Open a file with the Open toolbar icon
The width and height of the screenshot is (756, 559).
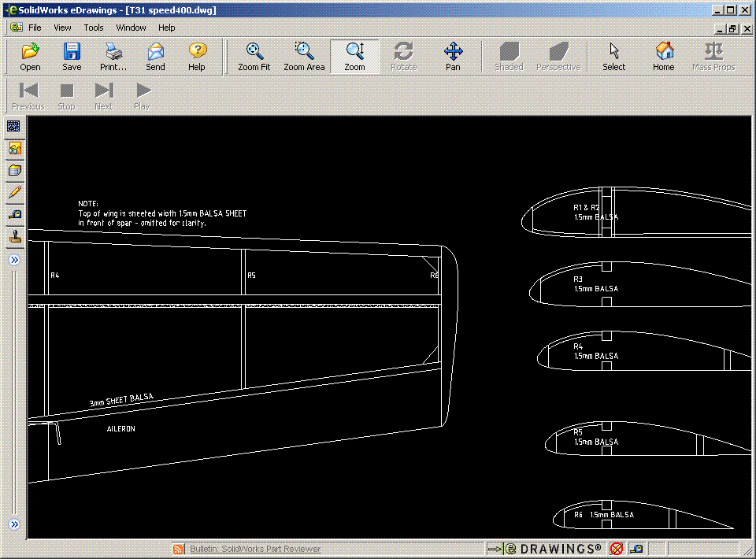click(x=30, y=57)
